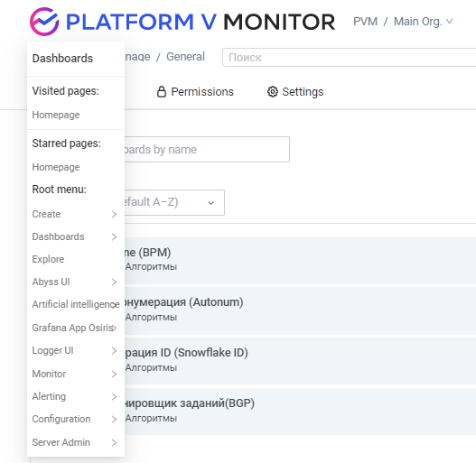Expand the Configuration submenu
Image resolution: width=476 pixels, height=463 pixels.
76,419
